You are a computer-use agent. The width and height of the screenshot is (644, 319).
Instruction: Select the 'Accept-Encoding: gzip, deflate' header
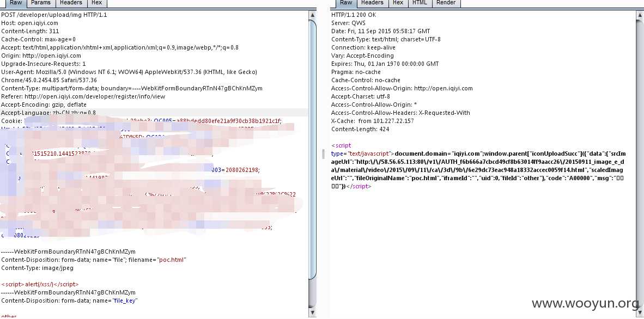click(44, 105)
